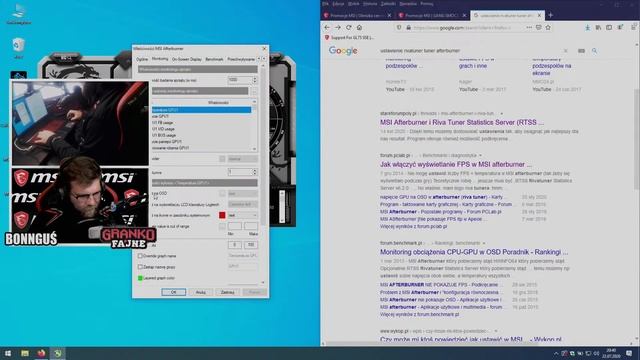The height and width of the screenshot is (360, 640).
Task: Open Monitoring obciążenia CPU-GPU OSD result
Action: [474, 252]
